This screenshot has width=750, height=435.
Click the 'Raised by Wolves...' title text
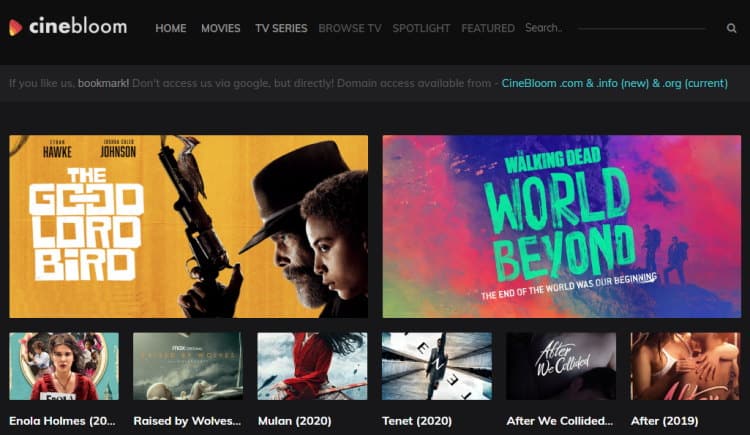pyautogui.click(x=187, y=421)
